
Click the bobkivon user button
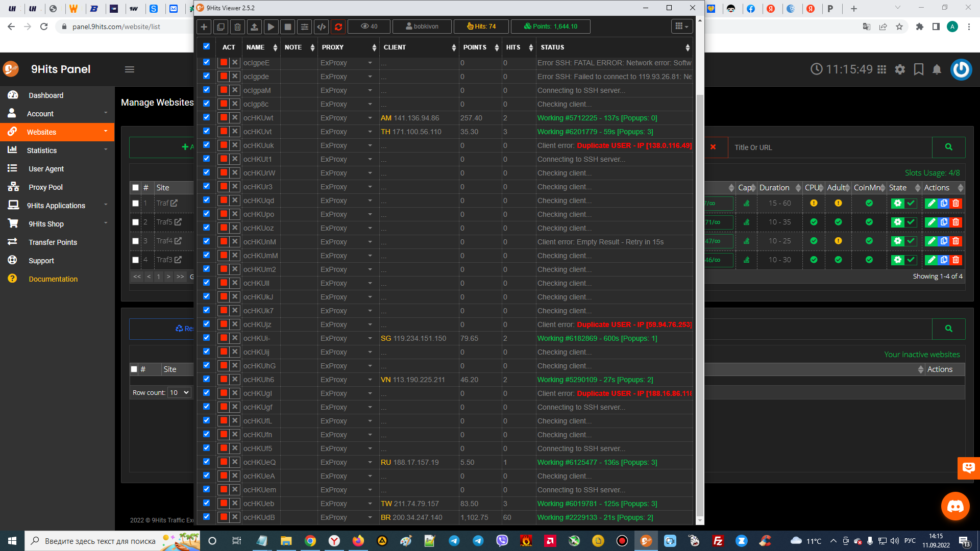[x=422, y=27]
